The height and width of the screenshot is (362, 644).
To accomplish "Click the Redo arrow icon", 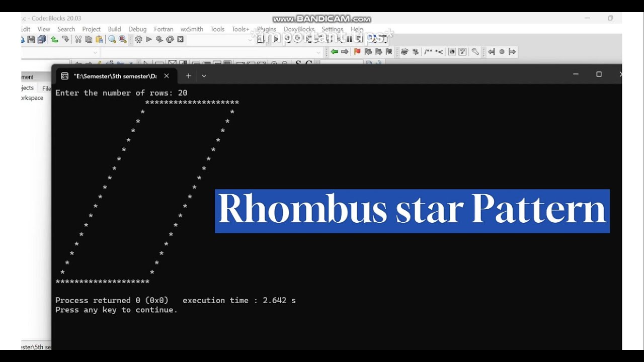I will coord(65,39).
